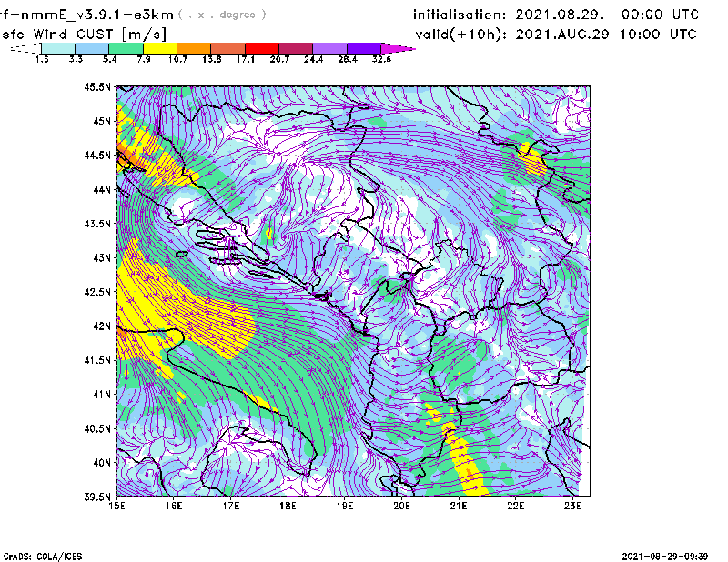728x562 pixels.
Task: Click the initialisation date 2021.08.29.
Action: [x=560, y=15]
